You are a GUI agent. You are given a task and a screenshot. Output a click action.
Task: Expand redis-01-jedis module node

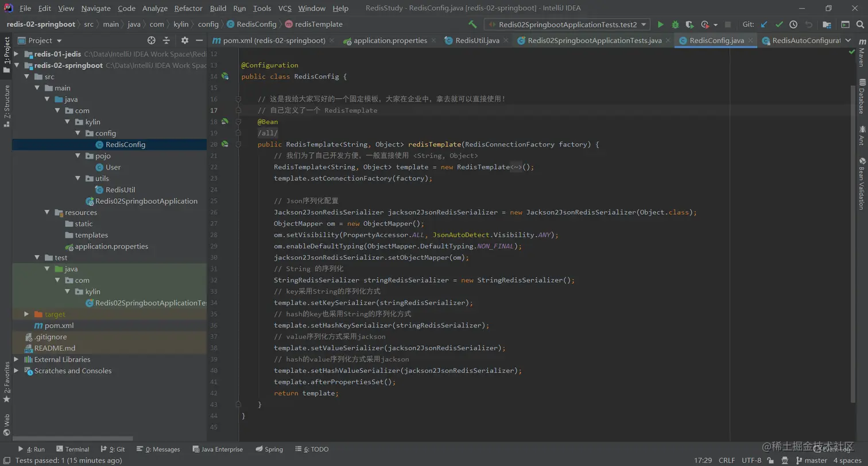point(16,54)
